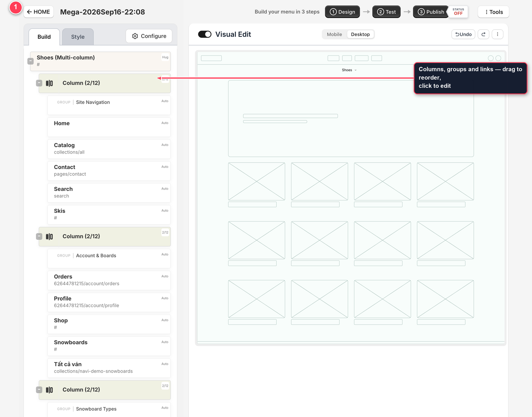
Task: Click the first image placeholder in preview's top row
Action: pyautogui.click(x=256, y=181)
